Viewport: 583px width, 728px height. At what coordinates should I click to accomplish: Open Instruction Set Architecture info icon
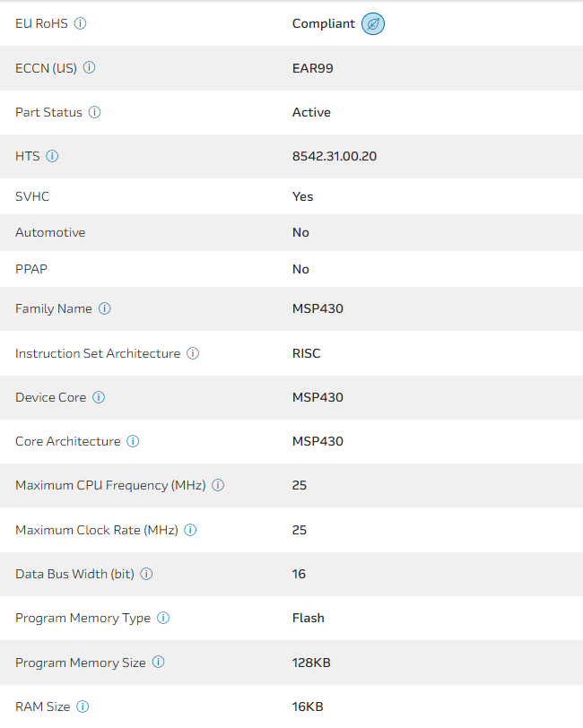193,353
